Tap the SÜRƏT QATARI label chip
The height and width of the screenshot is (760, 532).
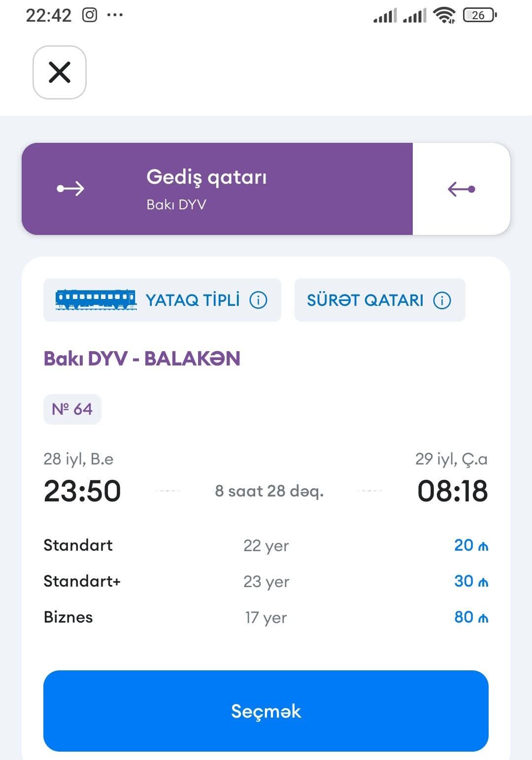pos(380,300)
